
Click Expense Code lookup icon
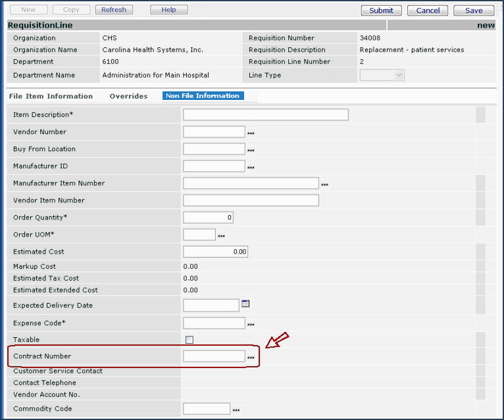click(x=251, y=324)
